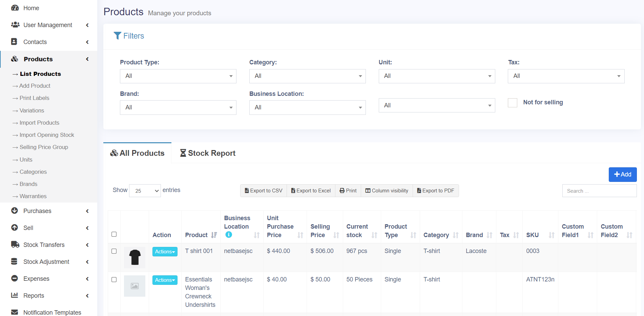The height and width of the screenshot is (316, 644).
Task: Click Export to CSV button
Action: [264, 191]
